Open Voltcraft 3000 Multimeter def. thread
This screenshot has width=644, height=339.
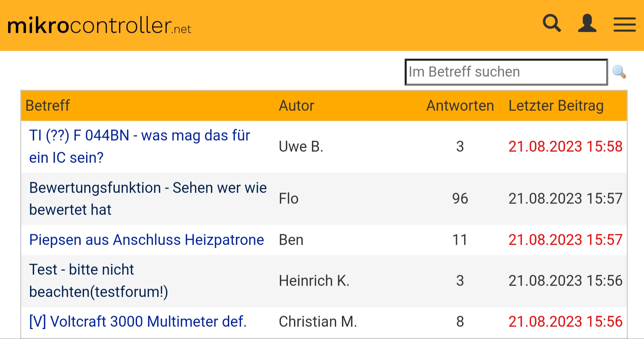(x=138, y=321)
